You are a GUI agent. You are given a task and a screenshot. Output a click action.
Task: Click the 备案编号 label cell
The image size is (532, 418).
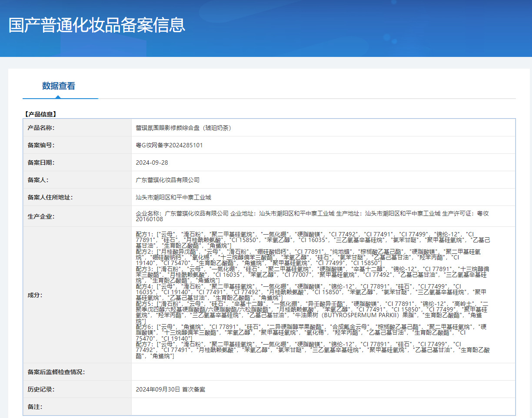[x=77, y=145]
